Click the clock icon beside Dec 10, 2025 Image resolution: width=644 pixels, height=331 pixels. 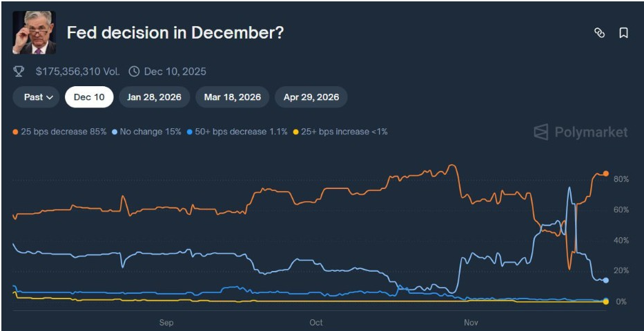coord(134,71)
